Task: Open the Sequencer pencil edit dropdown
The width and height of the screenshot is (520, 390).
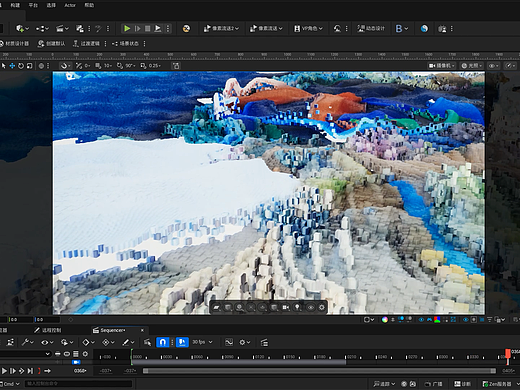Action: pos(128,342)
